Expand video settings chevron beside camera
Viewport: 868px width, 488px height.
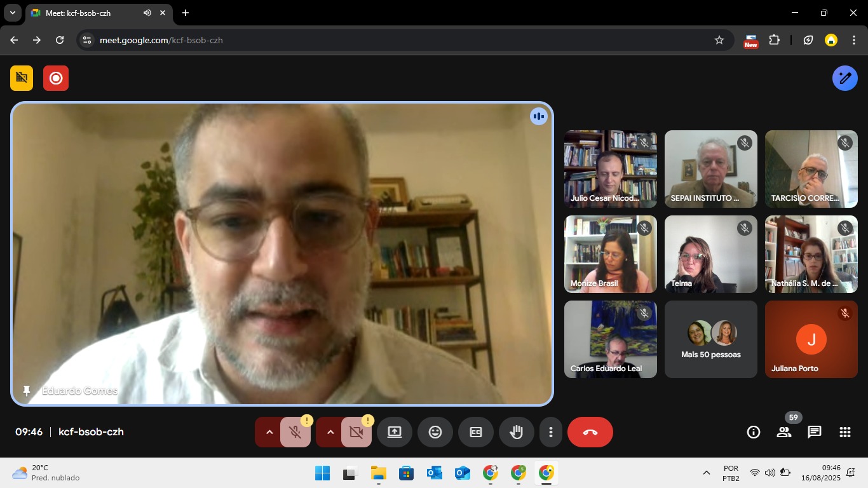(x=330, y=432)
